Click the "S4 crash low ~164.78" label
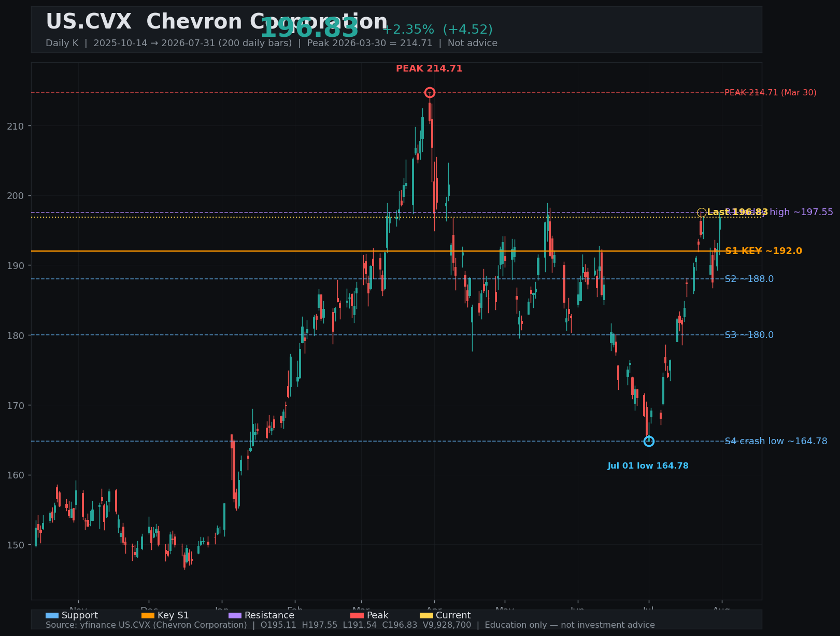Screen dimensions: 840x636 pyautogui.click(x=776, y=441)
